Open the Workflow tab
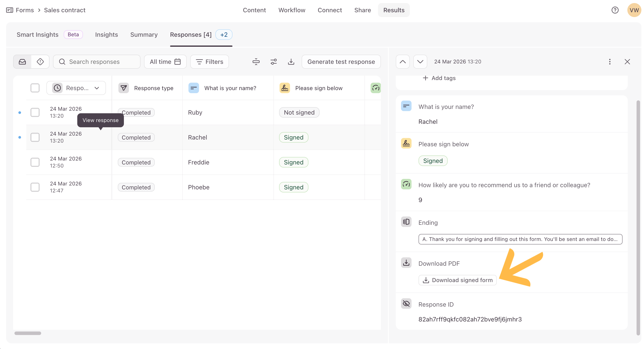 292,10
